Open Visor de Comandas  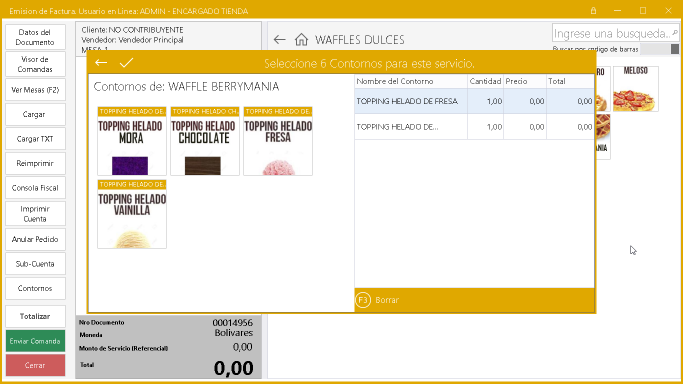35,64
